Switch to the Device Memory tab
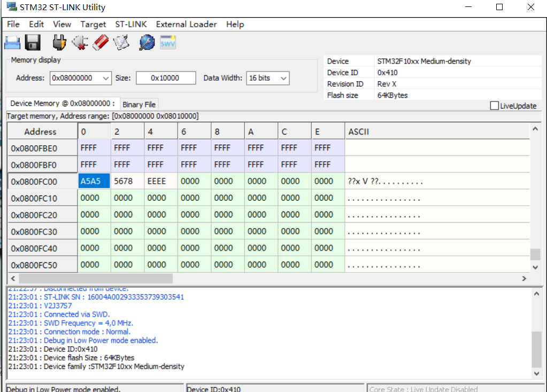The height and width of the screenshot is (392, 547). tap(63, 104)
